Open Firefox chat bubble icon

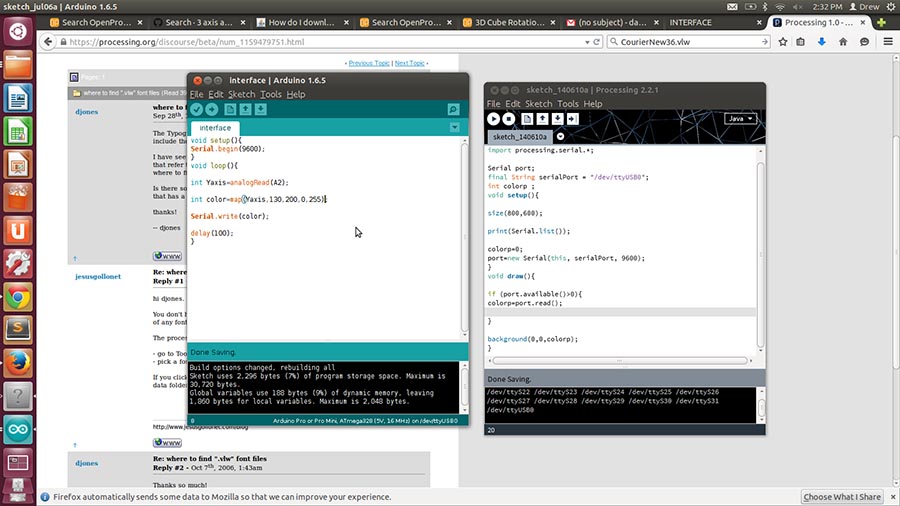coord(864,42)
